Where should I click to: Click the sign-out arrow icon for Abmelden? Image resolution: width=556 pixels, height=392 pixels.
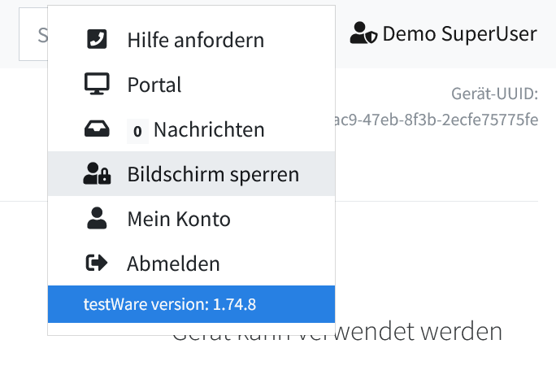point(97,264)
